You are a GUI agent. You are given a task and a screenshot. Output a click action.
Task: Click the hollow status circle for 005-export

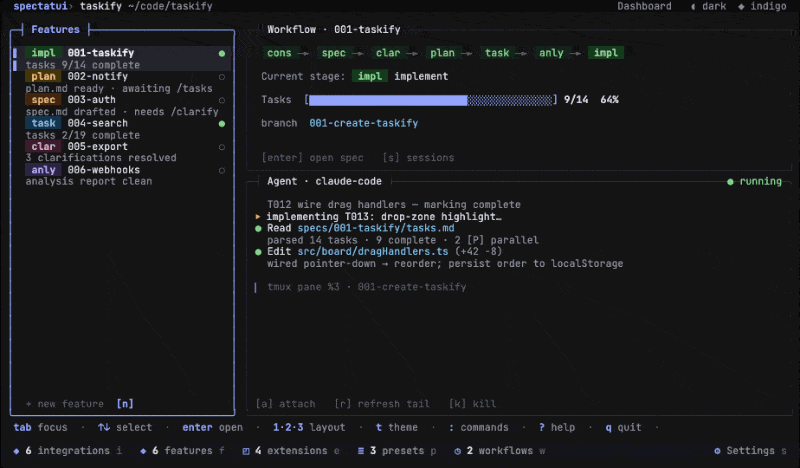(222, 147)
